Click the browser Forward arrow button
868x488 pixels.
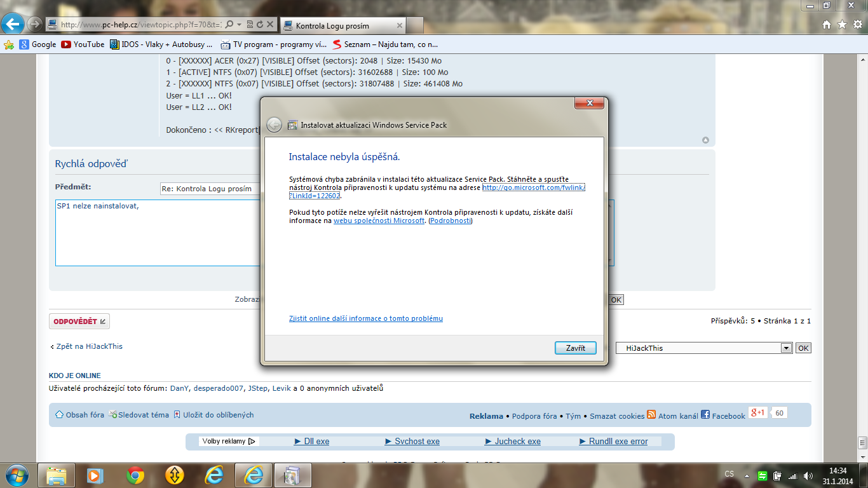click(x=34, y=25)
